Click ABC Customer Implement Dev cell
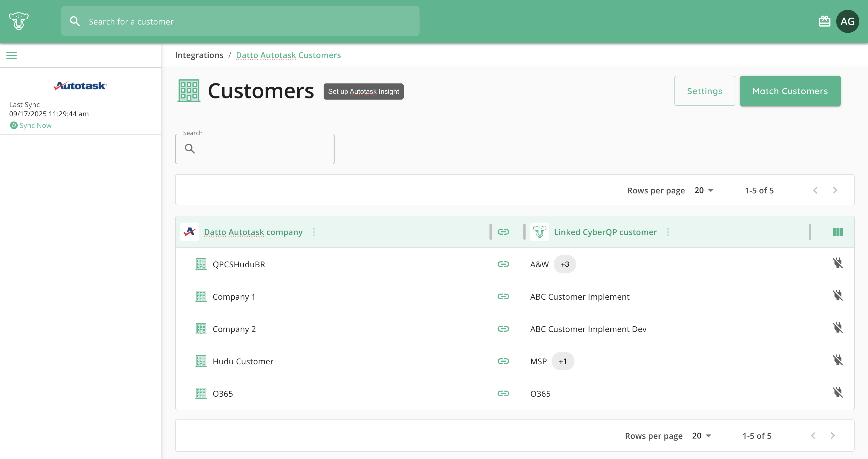The height and width of the screenshot is (459, 868). [588, 329]
